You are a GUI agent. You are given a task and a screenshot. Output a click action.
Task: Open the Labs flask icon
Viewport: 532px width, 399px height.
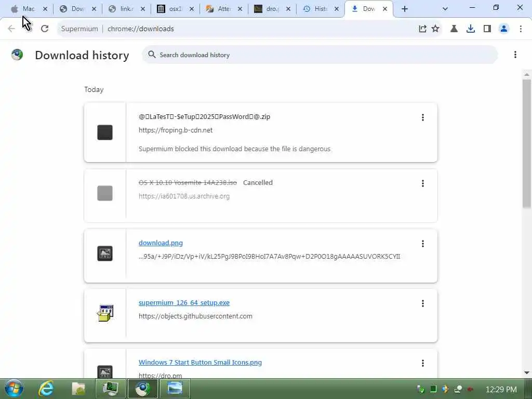454,29
